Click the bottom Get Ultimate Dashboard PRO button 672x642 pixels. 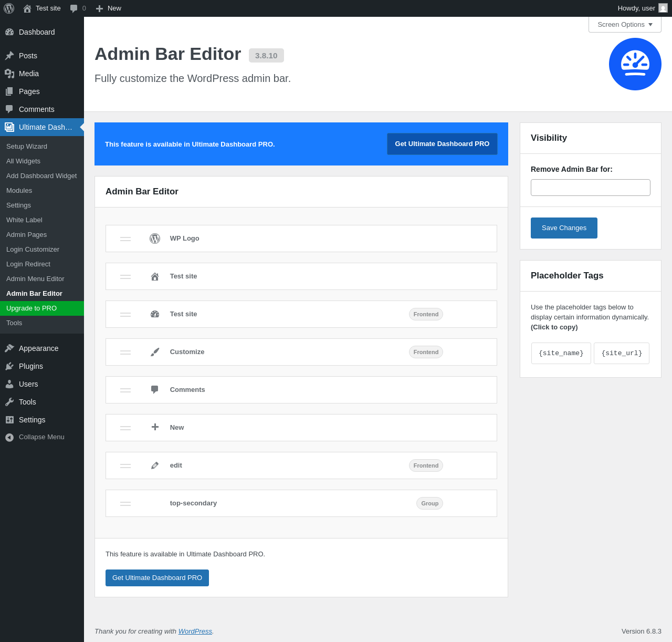pos(157,578)
